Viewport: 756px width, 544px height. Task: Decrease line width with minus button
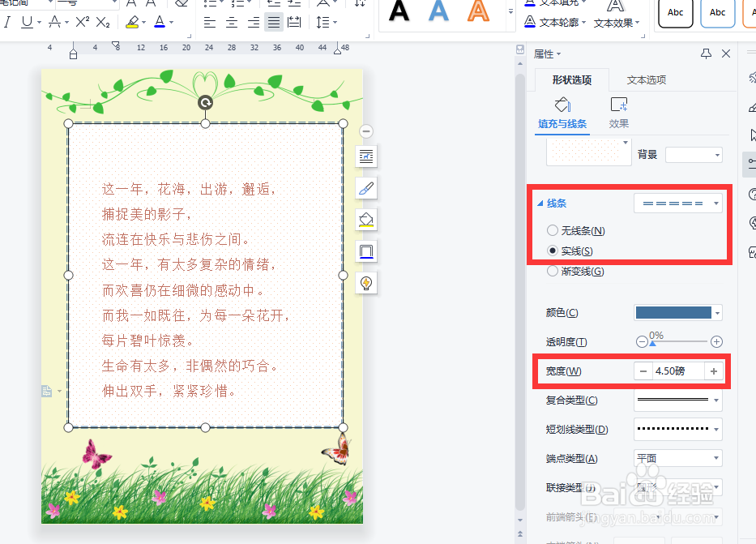click(x=643, y=371)
